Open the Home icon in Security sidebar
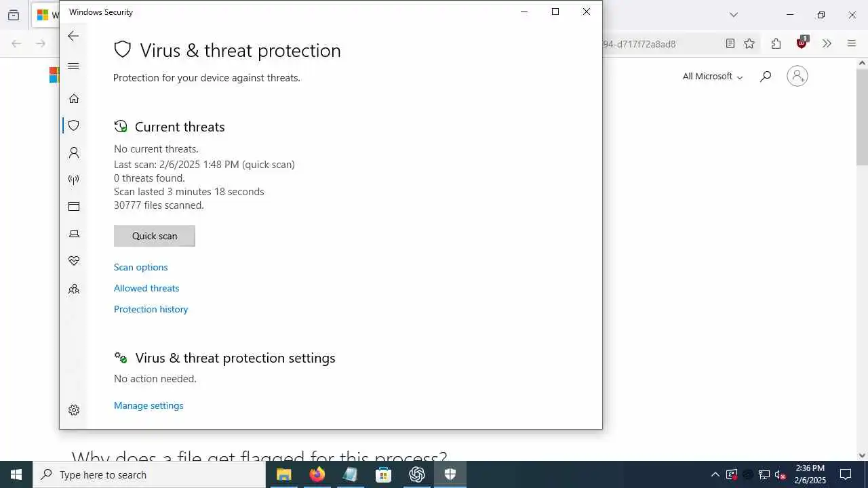Image resolution: width=868 pixels, height=488 pixels. click(x=74, y=99)
